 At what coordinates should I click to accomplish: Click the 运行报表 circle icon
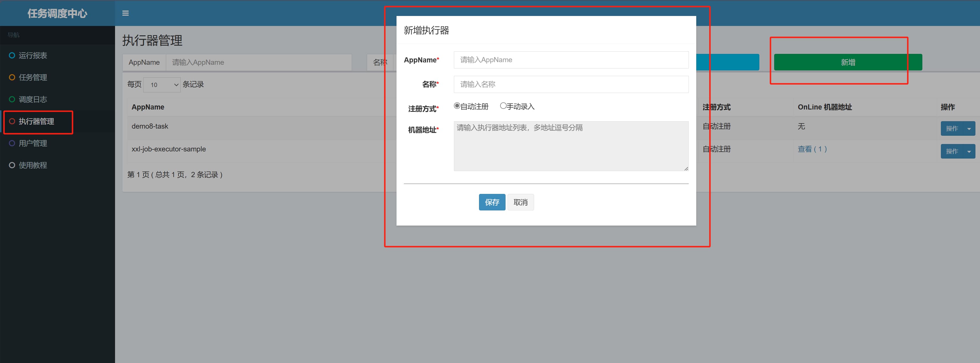tap(12, 56)
